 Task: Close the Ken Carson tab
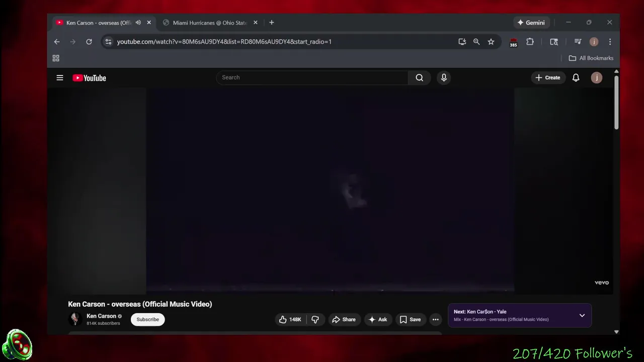(149, 23)
